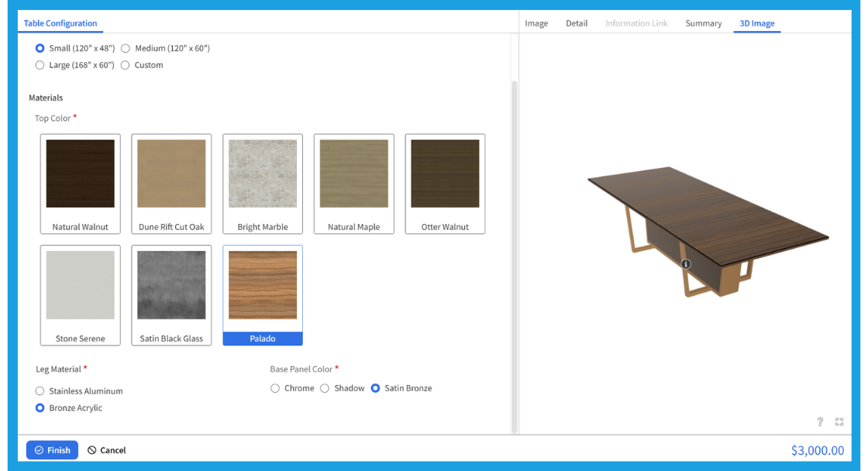Choose Shadow base panel color
Screen dimensions: 868x471
pos(325,388)
